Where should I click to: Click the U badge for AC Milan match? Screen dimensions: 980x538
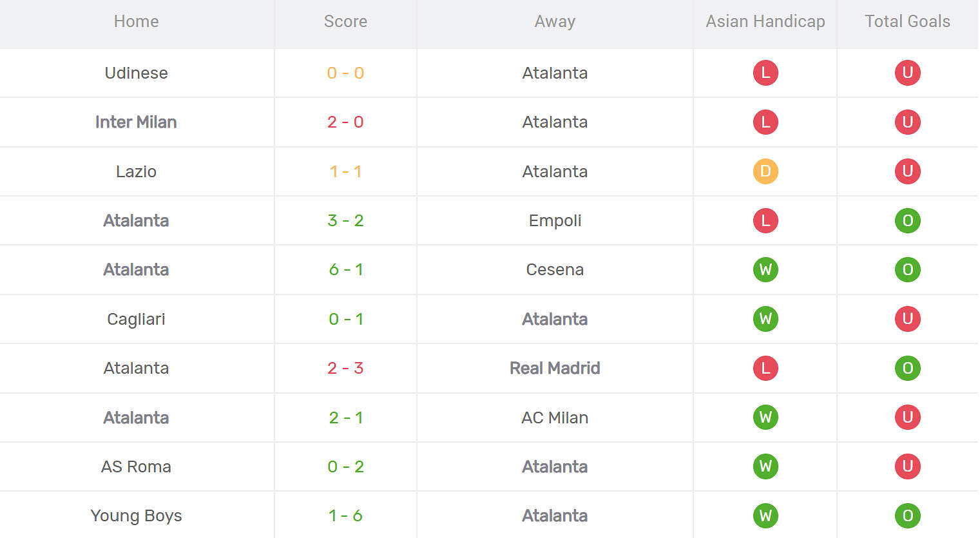907,418
